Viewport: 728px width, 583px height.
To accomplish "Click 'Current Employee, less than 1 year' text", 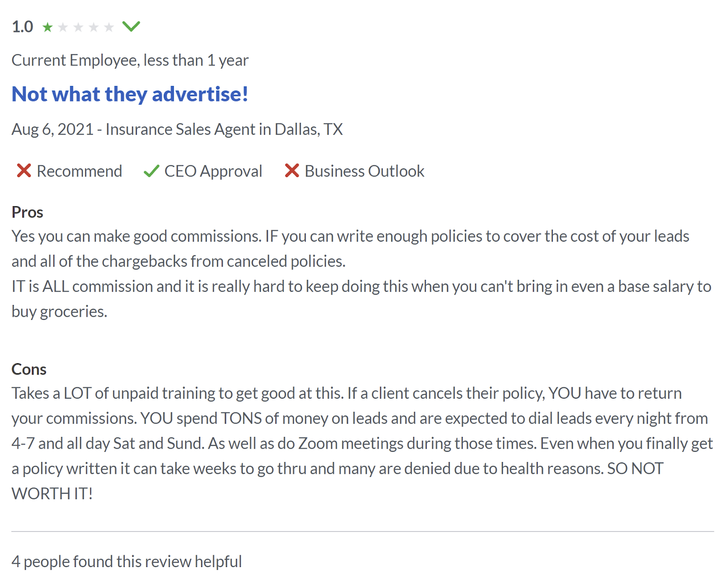I will coord(130,60).
